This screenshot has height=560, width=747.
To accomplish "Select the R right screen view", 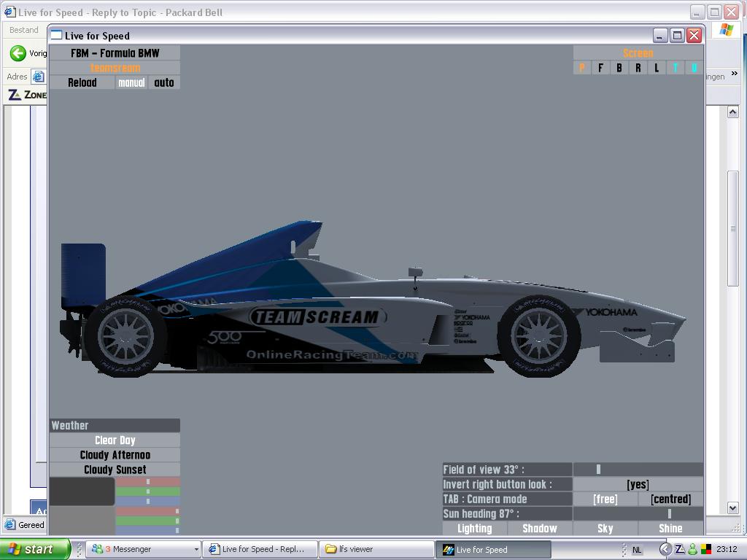I will pos(638,68).
